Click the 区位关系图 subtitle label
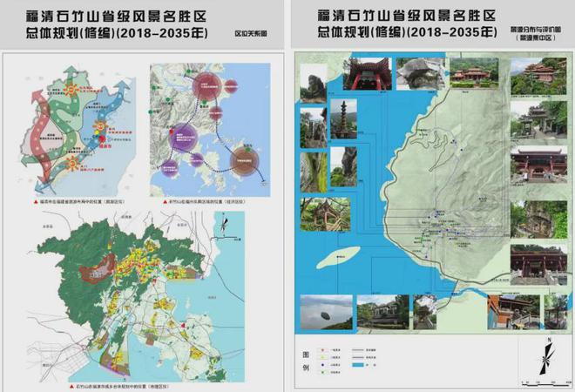575x392 pixels. point(250,37)
